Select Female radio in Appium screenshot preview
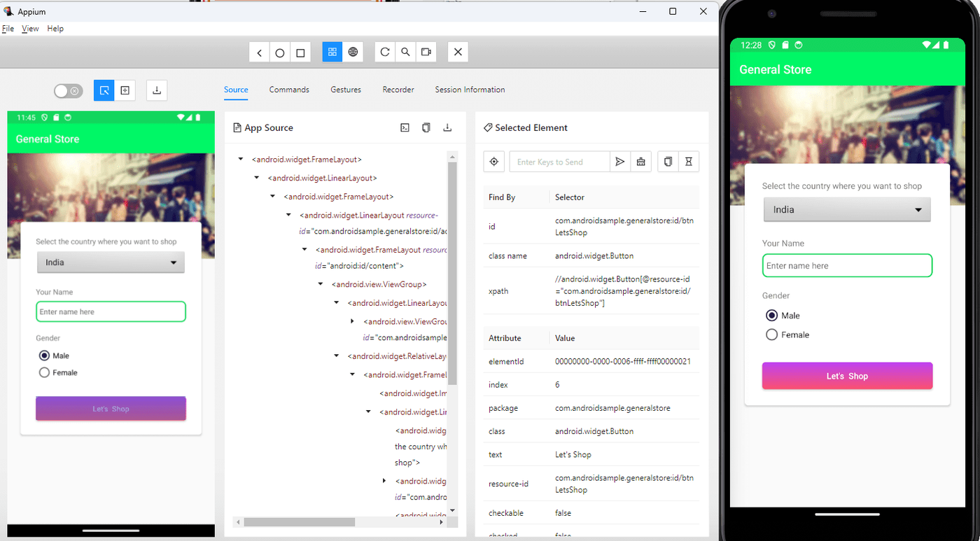 pos(44,372)
